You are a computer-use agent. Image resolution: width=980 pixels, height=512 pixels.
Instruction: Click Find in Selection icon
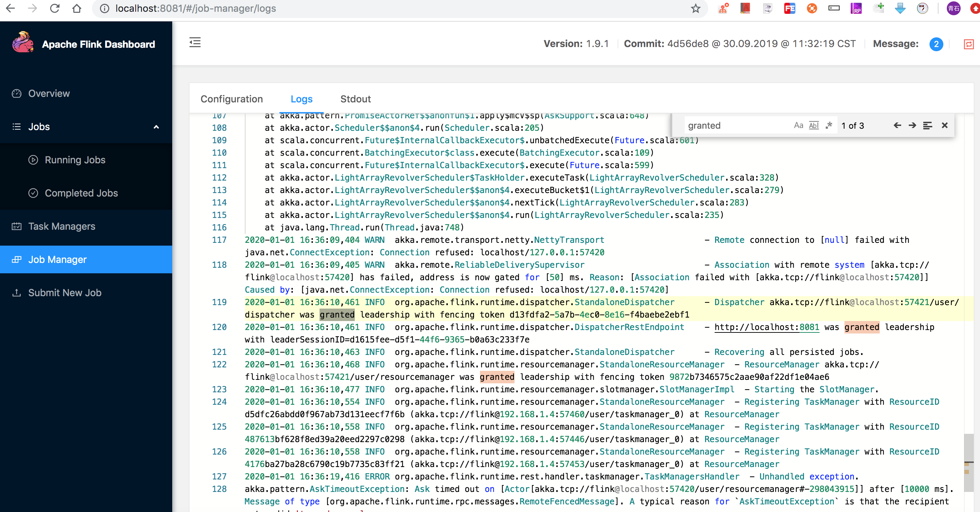pos(927,126)
